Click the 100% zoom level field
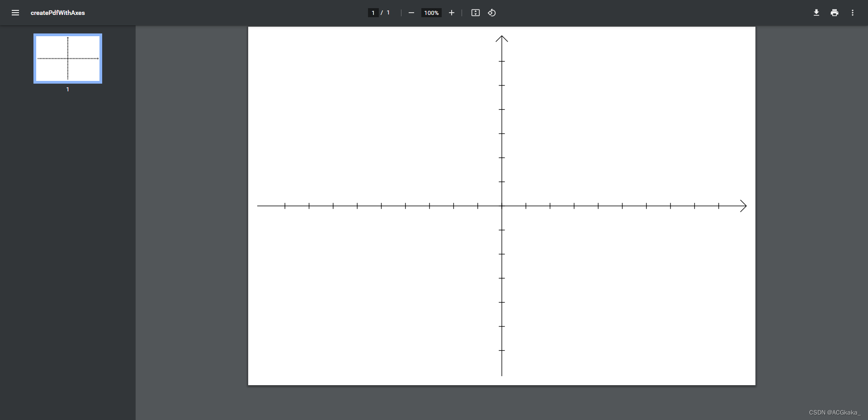868x420 pixels. [x=431, y=13]
